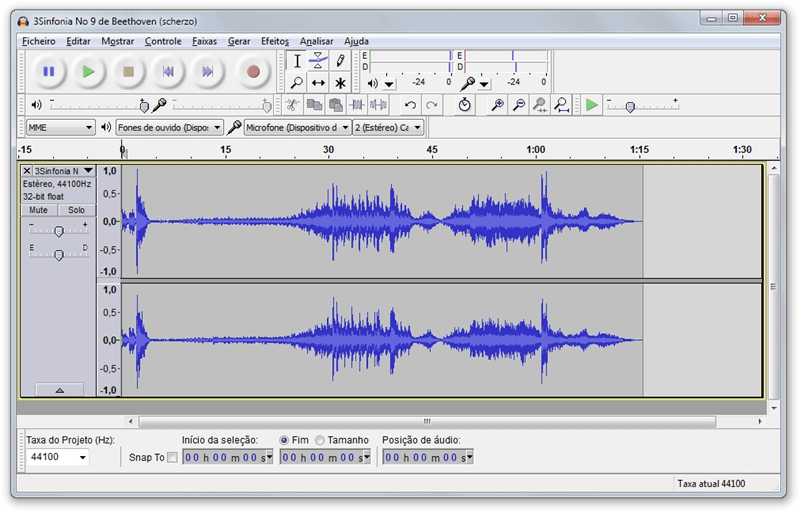The height and width of the screenshot is (513, 800).
Task: Select the Time Shift tool
Action: [318, 83]
